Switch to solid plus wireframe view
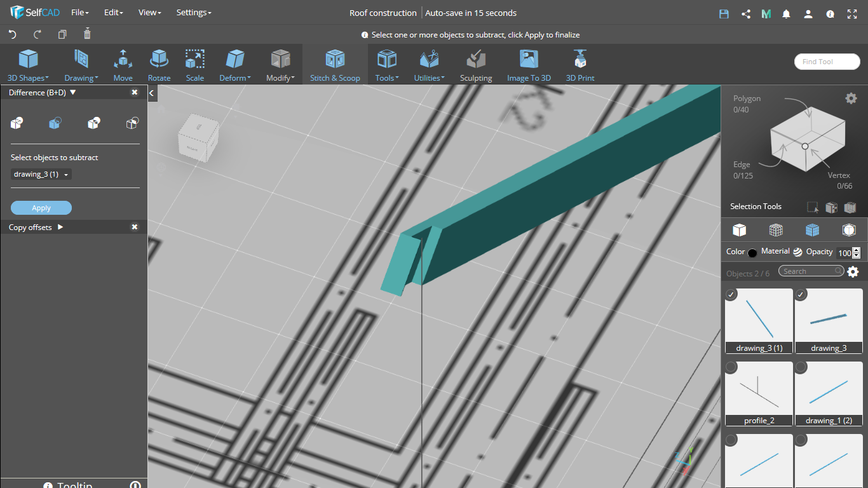Screen dimensions: 868x488 [812, 230]
